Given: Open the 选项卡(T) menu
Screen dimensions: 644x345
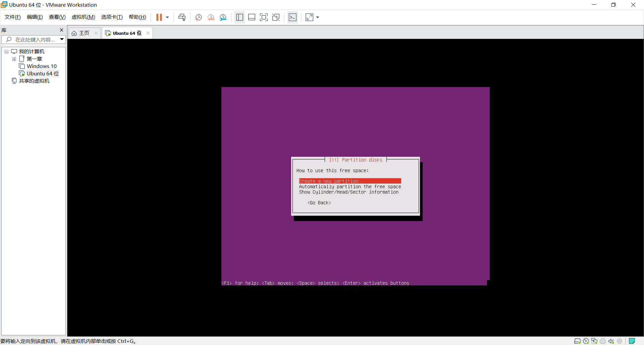Looking at the screenshot, I should click(112, 17).
